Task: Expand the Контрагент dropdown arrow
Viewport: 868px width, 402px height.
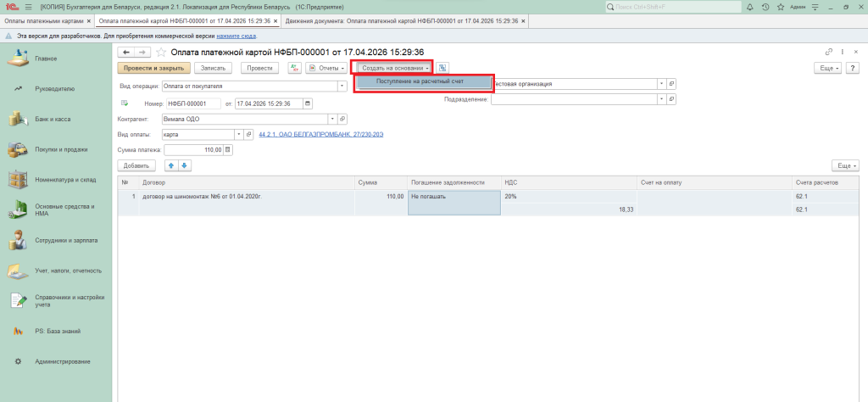Action: tap(343, 120)
